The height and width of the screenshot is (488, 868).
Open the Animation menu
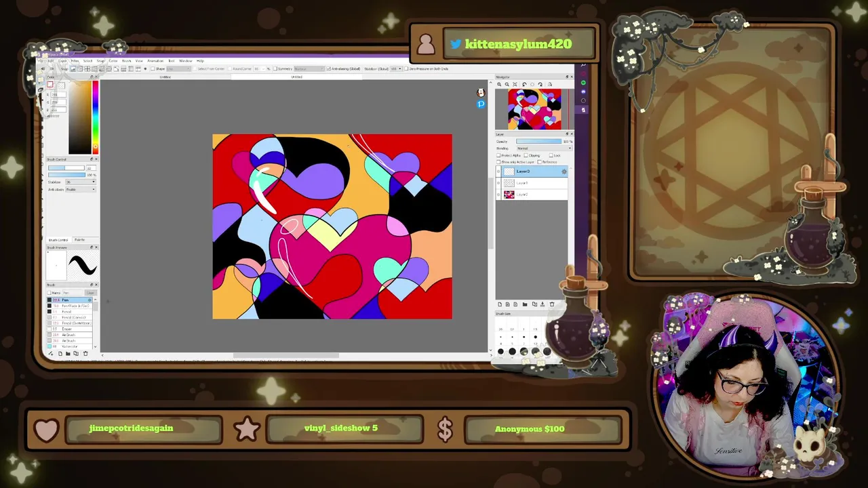click(x=155, y=61)
